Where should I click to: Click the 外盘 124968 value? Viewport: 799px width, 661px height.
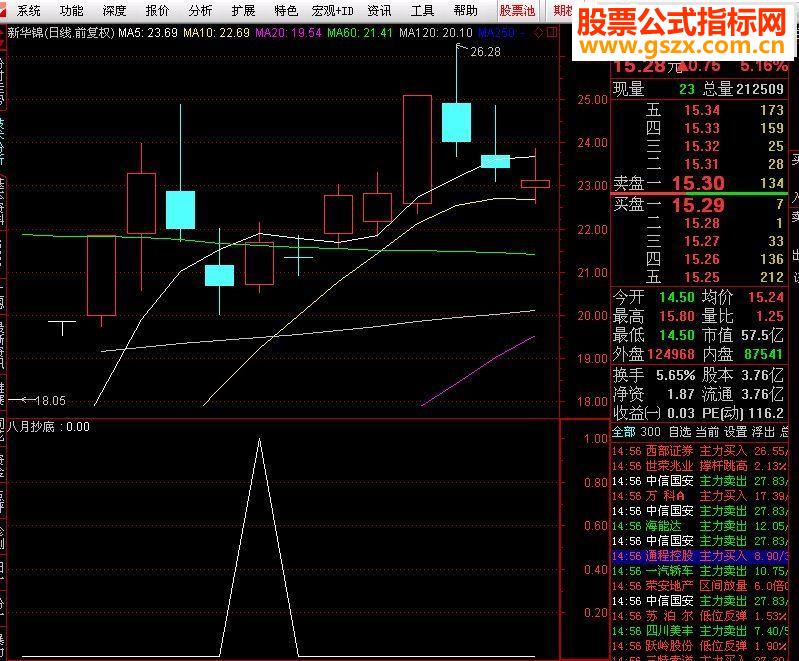(x=671, y=354)
